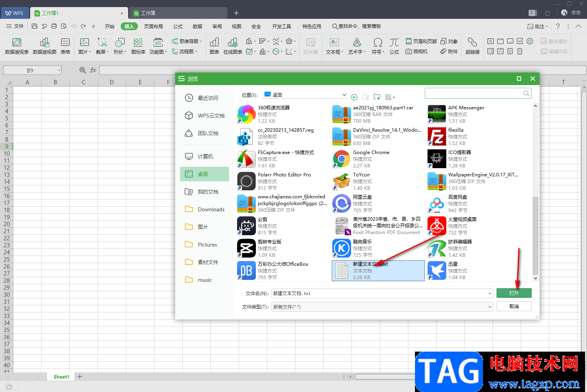The width and height of the screenshot is (587, 392).
Task: Select 计算机 in dialog sidebar
Action: point(204,156)
